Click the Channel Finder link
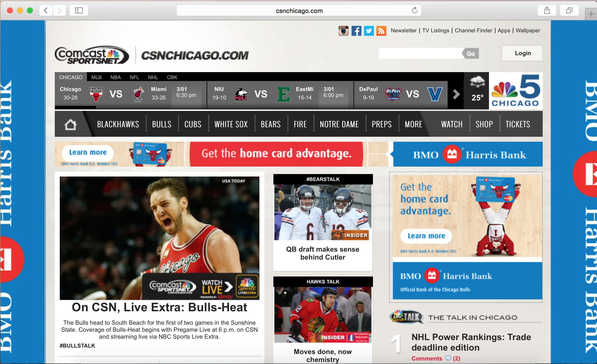This screenshot has width=597, height=364. click(x=474, y=31)
